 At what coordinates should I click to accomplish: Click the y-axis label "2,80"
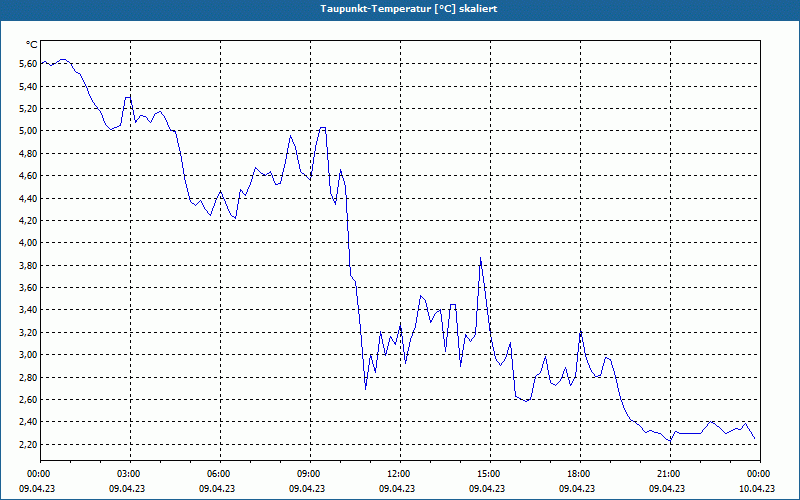click(29, 378)
